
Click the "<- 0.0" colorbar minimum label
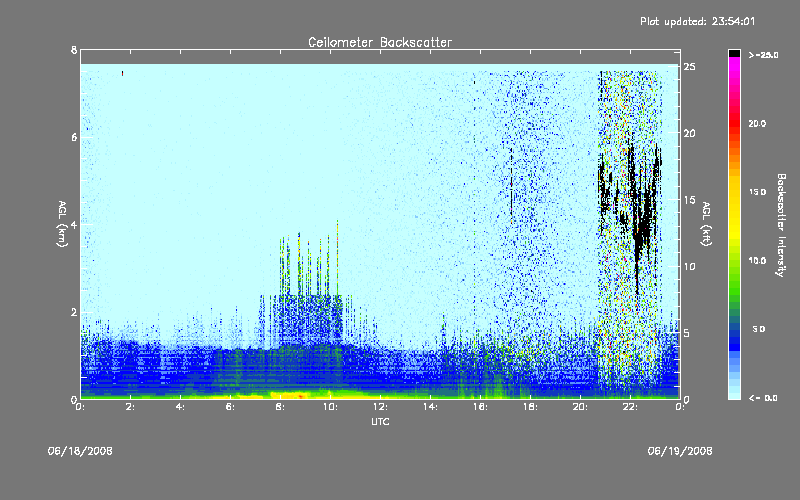click(763, 398)
